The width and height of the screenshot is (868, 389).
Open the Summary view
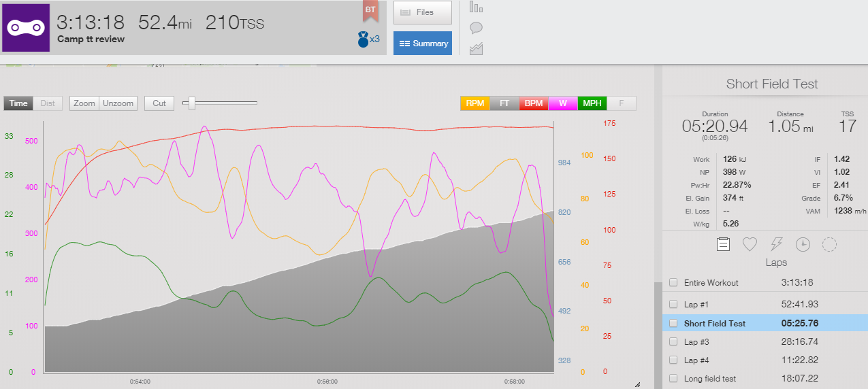click(x=423, y=44)
